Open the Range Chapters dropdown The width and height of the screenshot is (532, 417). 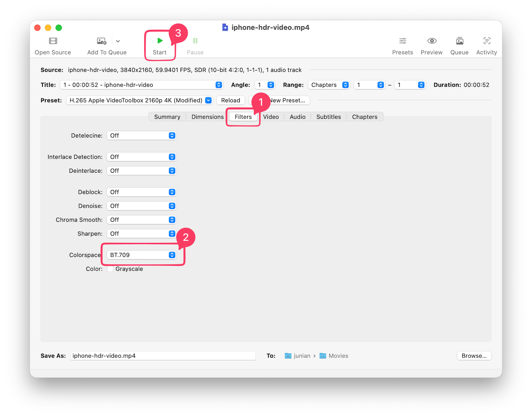click(x=329, y=85)
